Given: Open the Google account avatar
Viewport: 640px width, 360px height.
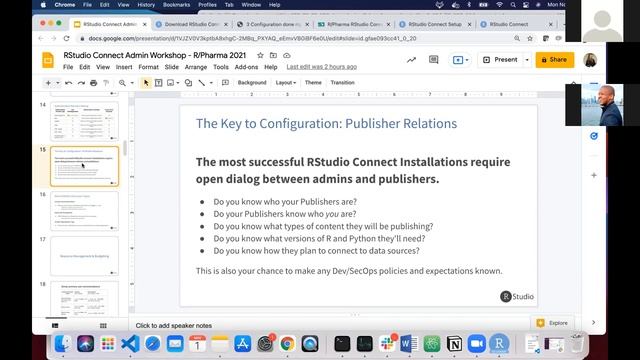Looking at the screenshot, I should coord(590,60).
